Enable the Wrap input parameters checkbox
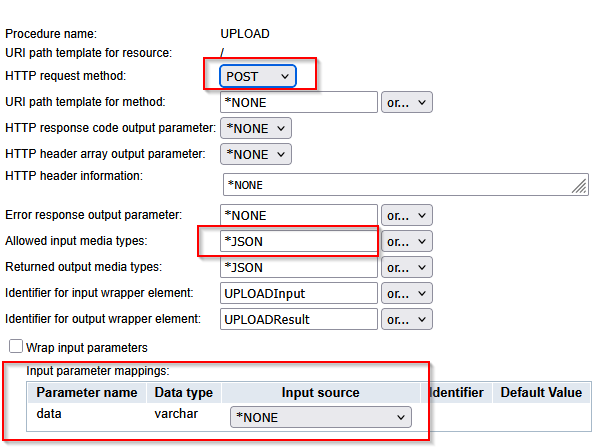 (16, 347)
